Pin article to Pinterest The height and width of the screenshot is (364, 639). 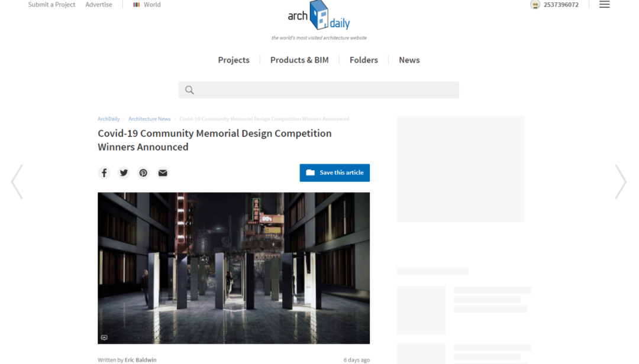pos(143,173)
